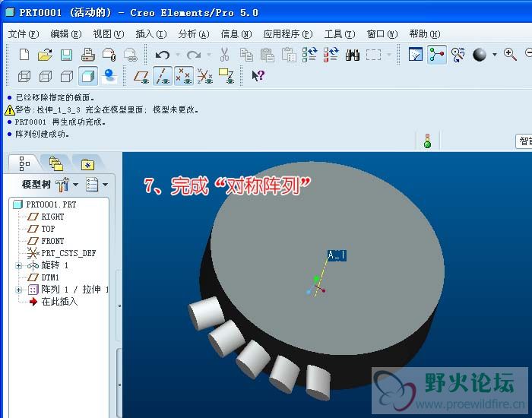Print the model with printer icon
Screen dimensions: 532x418
(88, 55)
